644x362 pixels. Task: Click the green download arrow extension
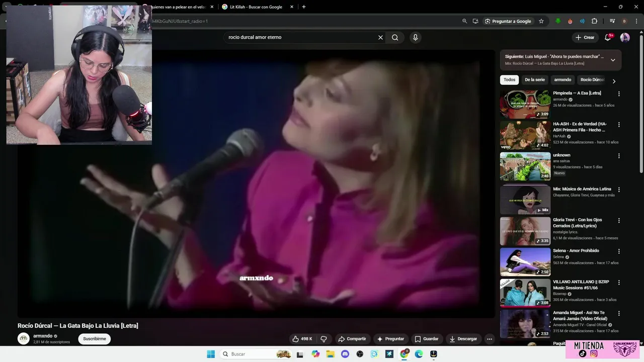[558, 21]
